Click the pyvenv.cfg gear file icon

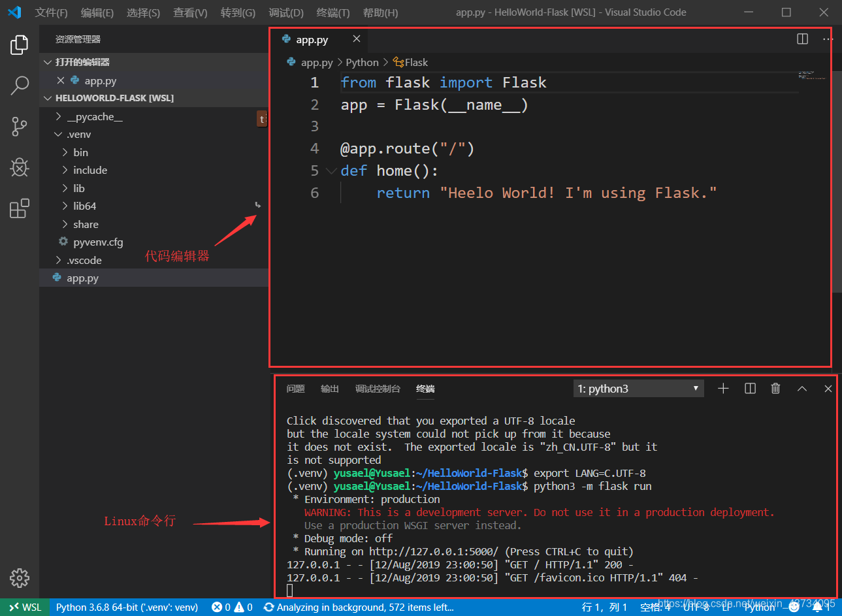(63, 242)
